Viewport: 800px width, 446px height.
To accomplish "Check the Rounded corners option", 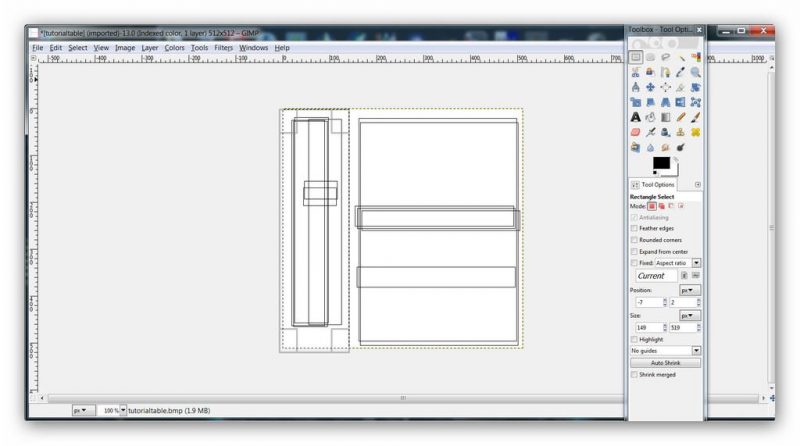I will coord(634,240).
